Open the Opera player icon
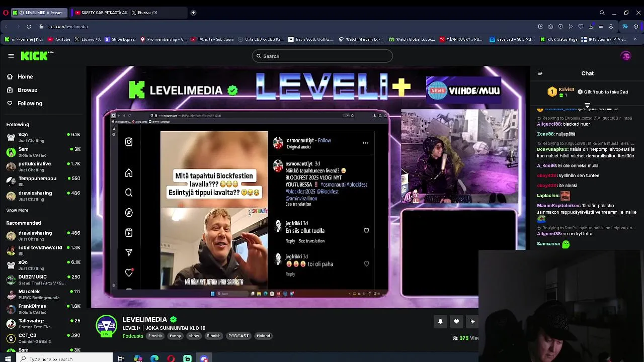This screenshot has height=362, width=644. point(571,27)
